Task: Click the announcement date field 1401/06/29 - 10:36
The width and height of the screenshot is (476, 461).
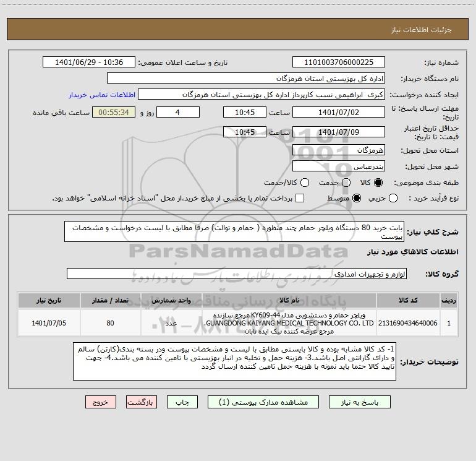Action: click(x=89, y=62)
